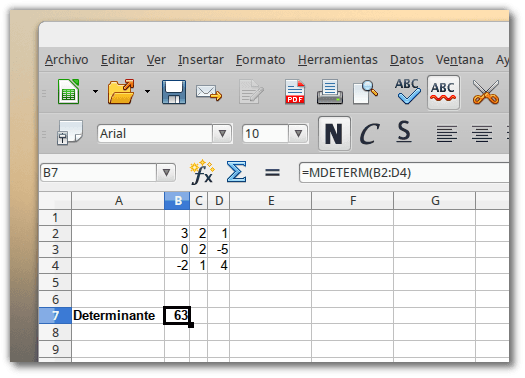Select row 5 header
Viewport: 525px width, 378px height.
point(55,282)
